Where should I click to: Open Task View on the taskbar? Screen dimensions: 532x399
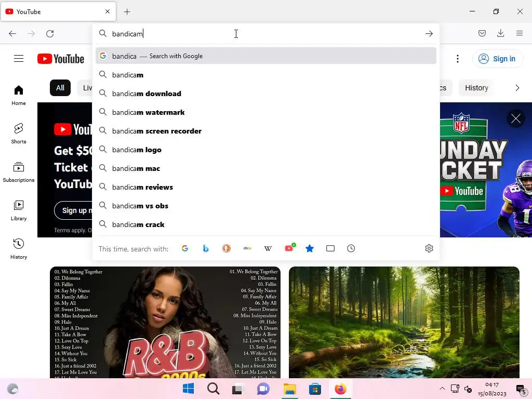tap(237, 389)
